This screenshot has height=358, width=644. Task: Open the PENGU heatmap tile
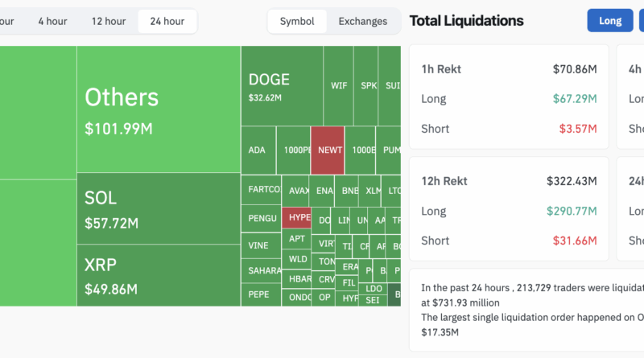(x=261, y=217)
